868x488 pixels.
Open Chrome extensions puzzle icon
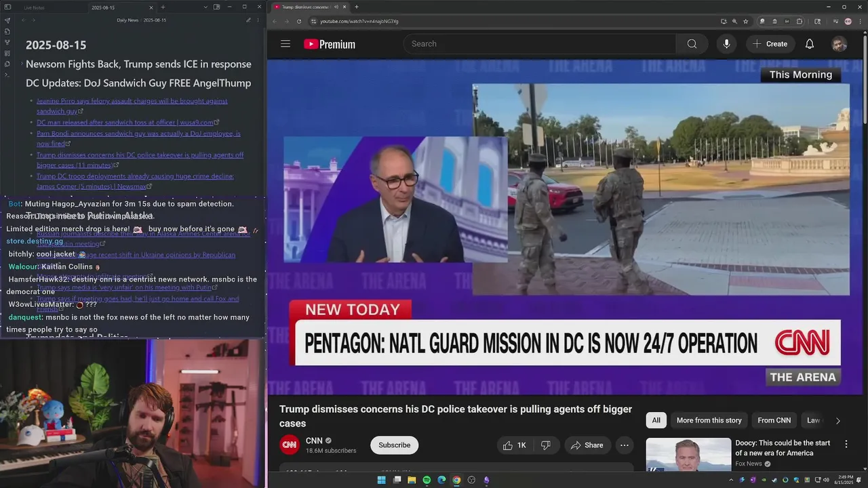[x=799, y=21]
